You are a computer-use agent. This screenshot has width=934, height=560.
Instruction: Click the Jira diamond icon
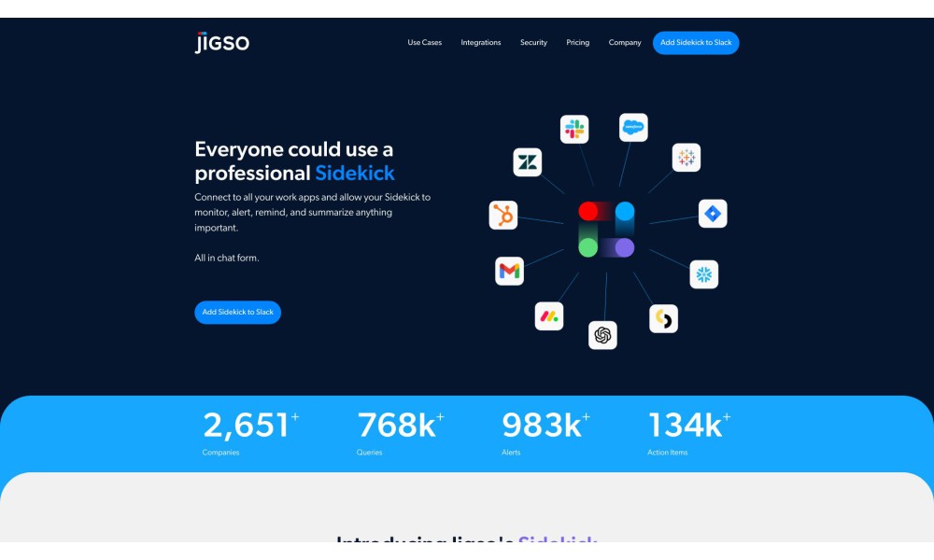(713, 214)
